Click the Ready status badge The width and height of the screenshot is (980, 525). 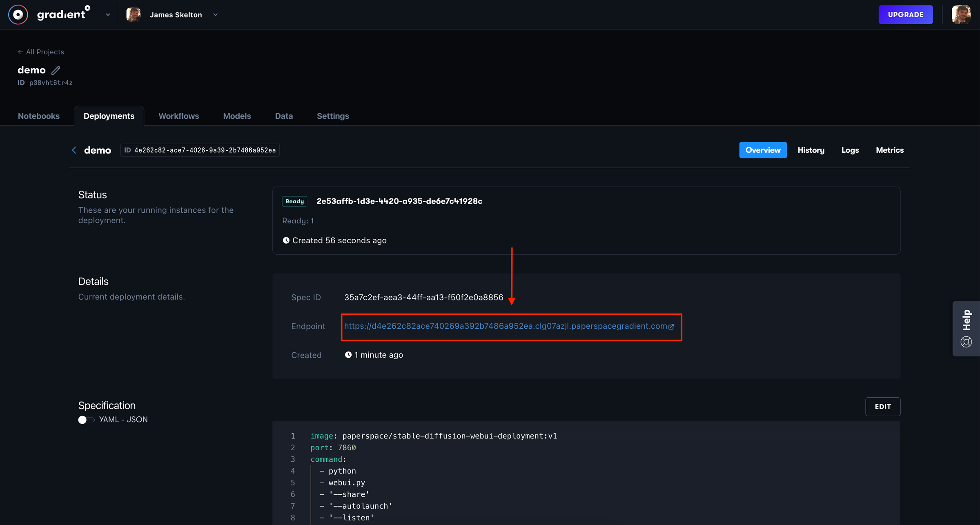click(294, 201)
